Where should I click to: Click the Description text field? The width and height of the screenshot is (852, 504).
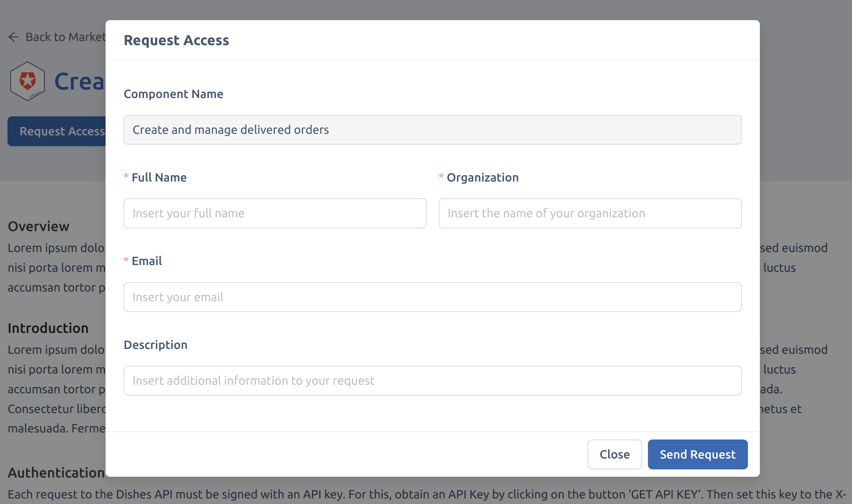tap(432, 381)
